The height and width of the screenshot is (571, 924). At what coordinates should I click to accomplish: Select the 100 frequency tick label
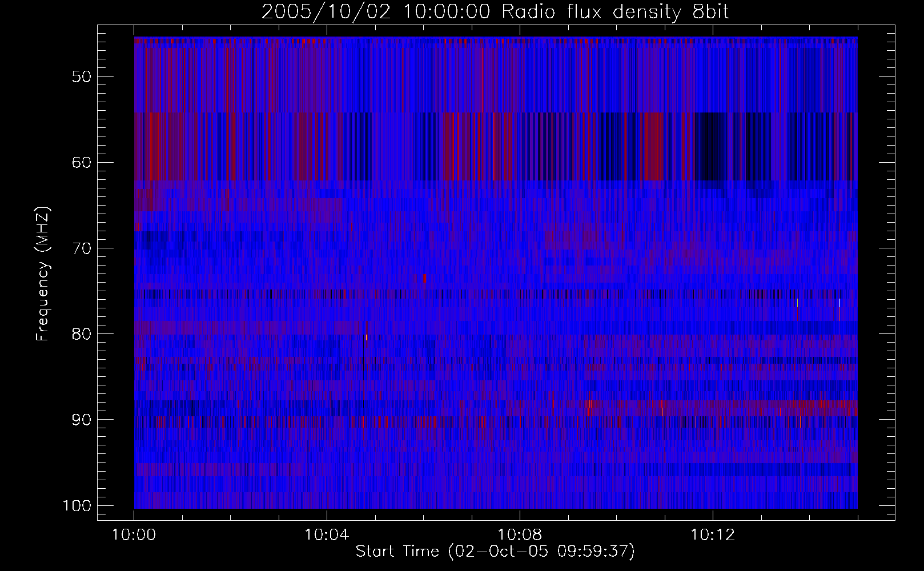tap(77, 505)
